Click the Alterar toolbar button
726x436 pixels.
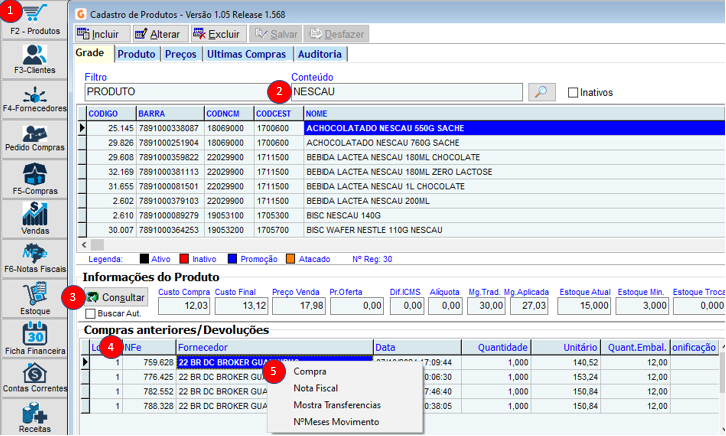pyautogui.click(x=160, y=34)
